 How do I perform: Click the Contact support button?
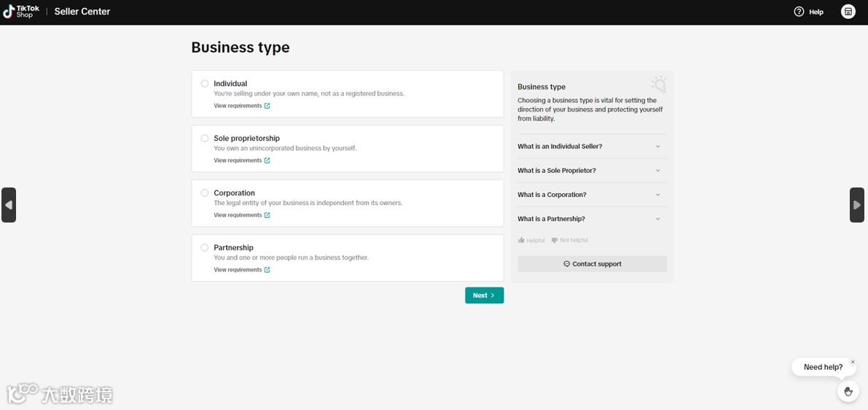coord(592,264)
